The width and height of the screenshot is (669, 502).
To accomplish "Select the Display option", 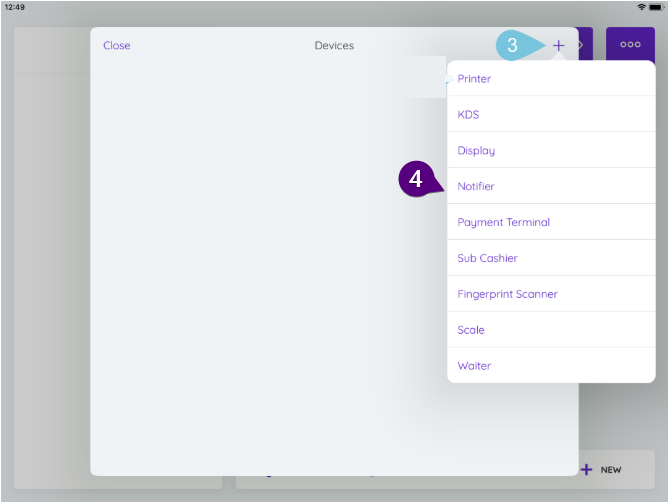I will [476, 151].
